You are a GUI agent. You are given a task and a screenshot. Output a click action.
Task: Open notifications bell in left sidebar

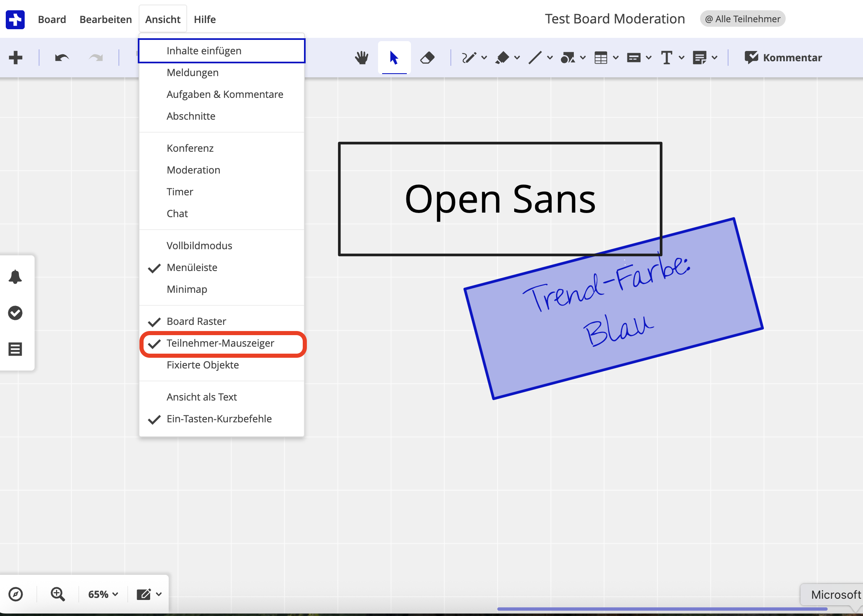[x=15, y=277]
